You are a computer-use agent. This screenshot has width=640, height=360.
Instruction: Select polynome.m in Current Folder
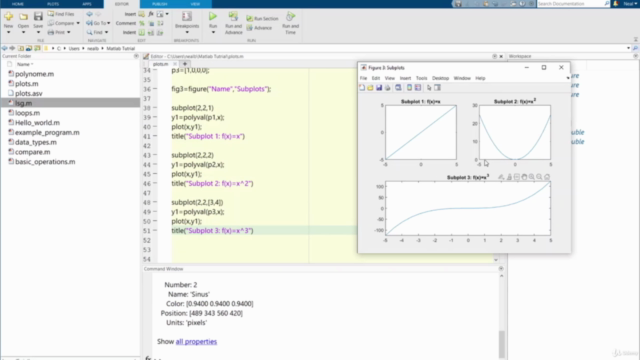coord(34,74)
